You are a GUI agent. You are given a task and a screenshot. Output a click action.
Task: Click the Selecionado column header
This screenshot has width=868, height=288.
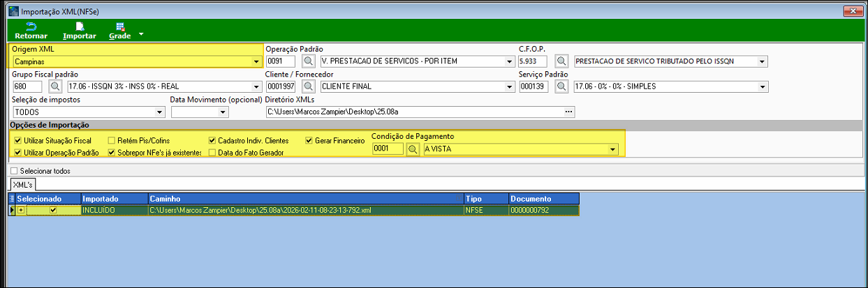tap(47, 199)
